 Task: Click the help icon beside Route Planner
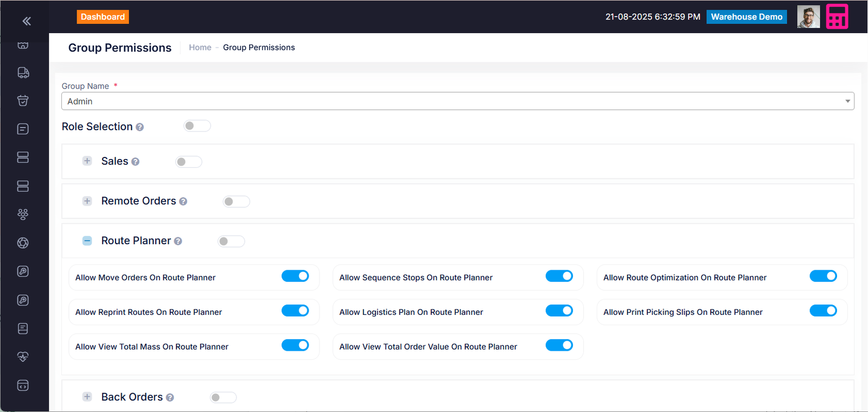[x=178, y=241]
